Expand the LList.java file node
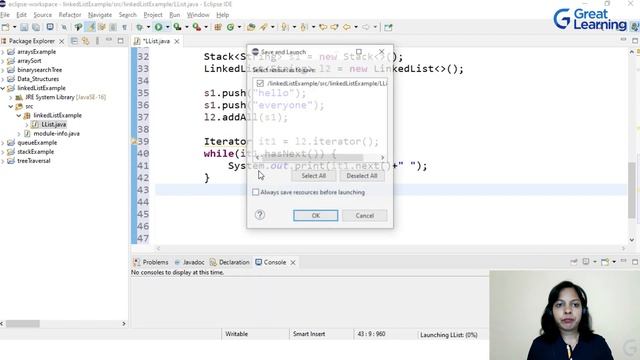The width and height of the screenshot is (640, 360). point(27,124)
